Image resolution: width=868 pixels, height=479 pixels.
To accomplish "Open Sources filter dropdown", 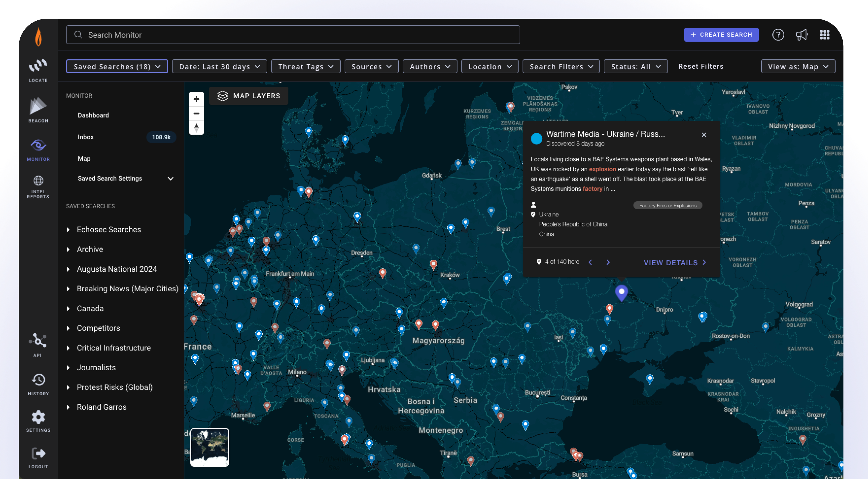I will [371, 66].
